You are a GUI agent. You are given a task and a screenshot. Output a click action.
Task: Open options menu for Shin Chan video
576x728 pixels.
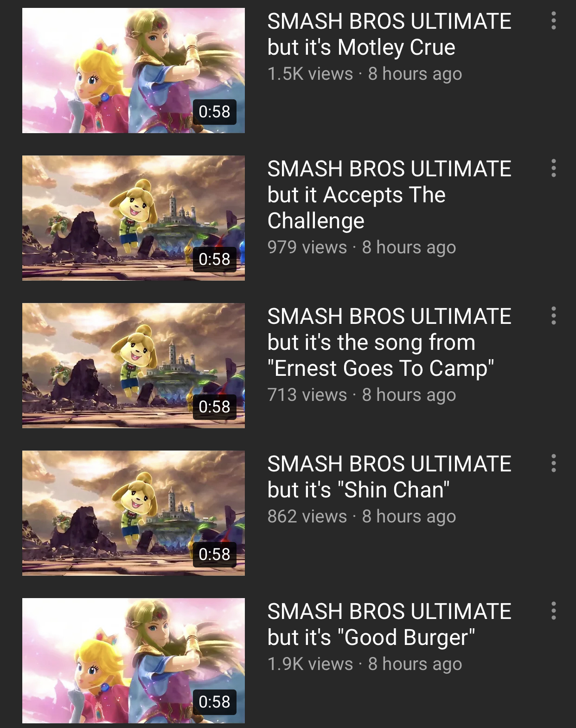tap(553, 464)
